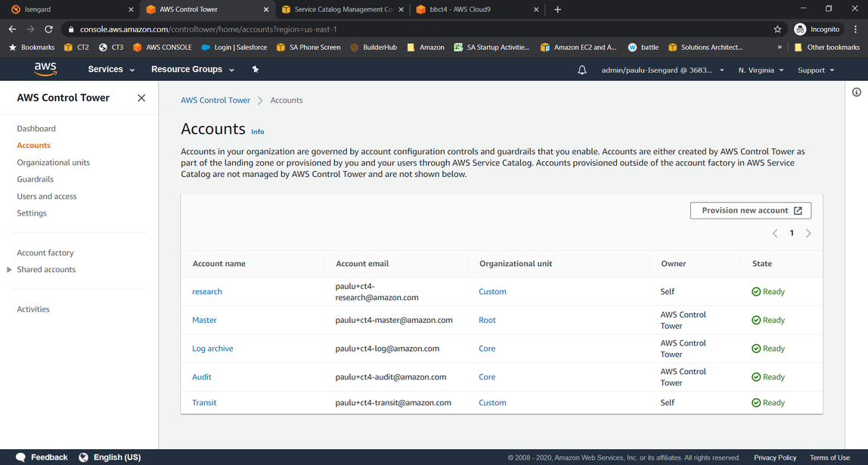
Task: Click the Privacy Policy footer link
Action: coord(775,457)
